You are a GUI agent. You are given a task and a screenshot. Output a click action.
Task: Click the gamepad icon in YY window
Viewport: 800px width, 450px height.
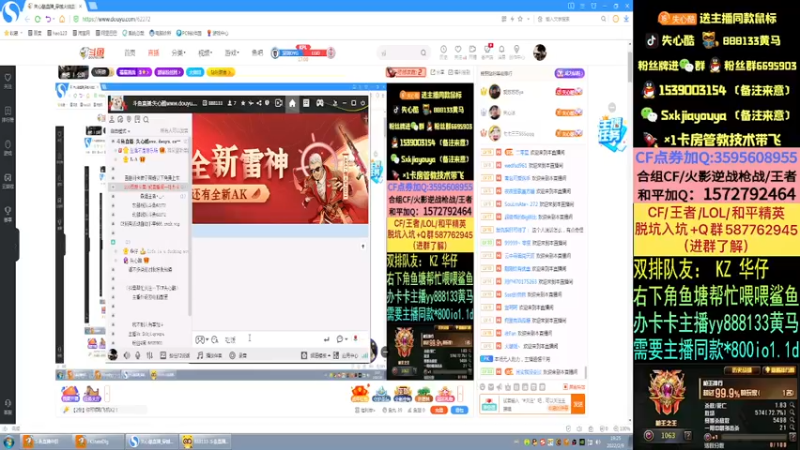coord(319,103)
